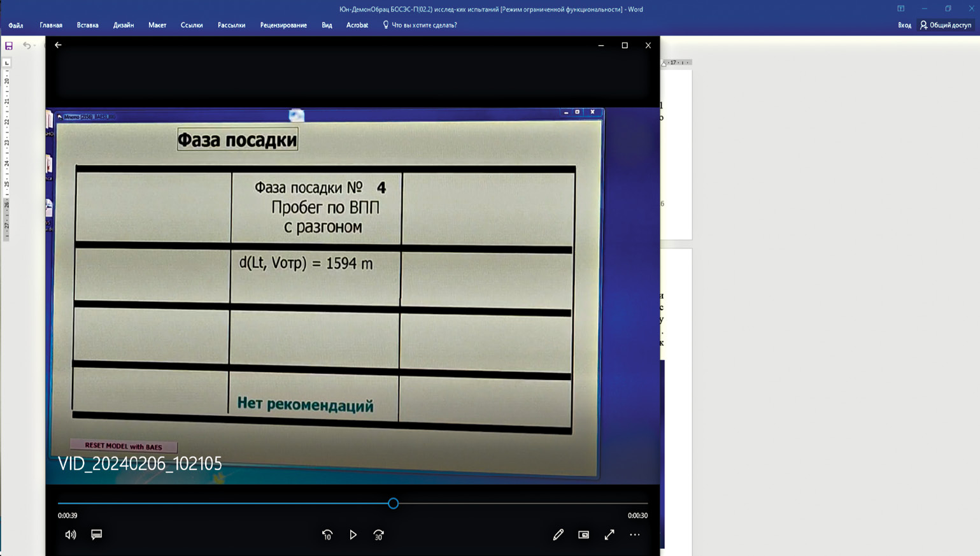Switch to the Вставка ribbon tab
This screenshot has height=556, width=980.
click(87, 25)
